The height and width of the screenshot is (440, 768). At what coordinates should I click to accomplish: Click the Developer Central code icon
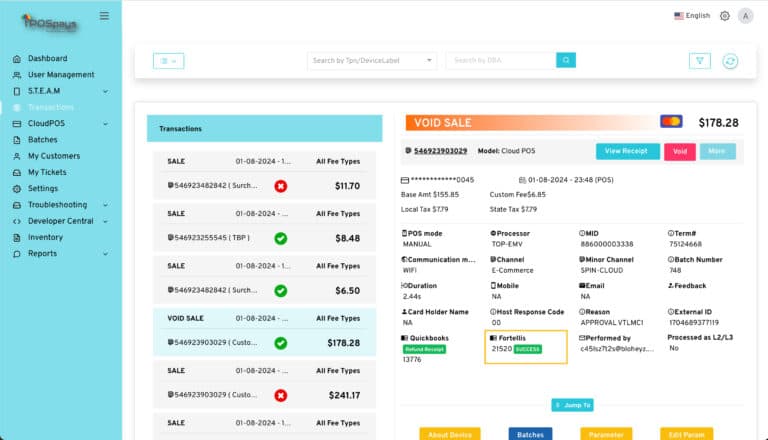(17, 221)
